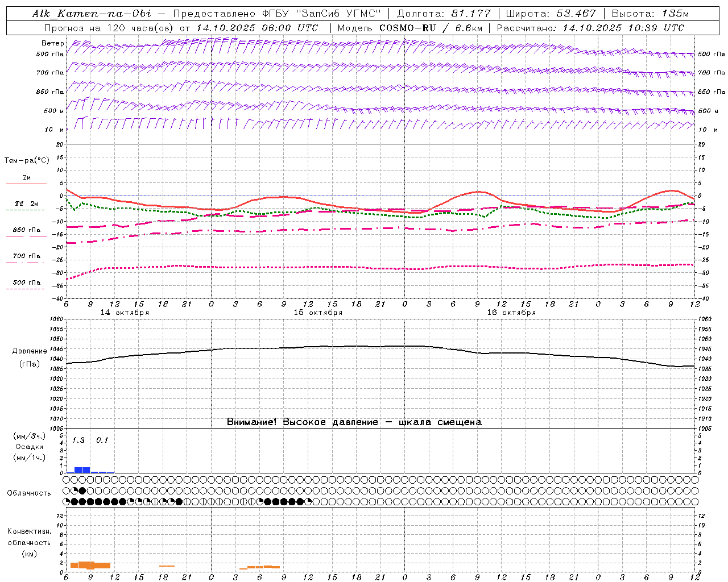Click the 'Давление' pressure panel label
Image resolution: width=728 pixels, height=582 pixels.
click(30, 351)
